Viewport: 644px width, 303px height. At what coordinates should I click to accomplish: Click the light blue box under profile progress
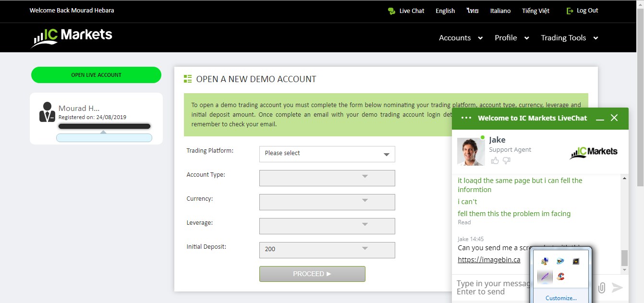tap(104, 138)
